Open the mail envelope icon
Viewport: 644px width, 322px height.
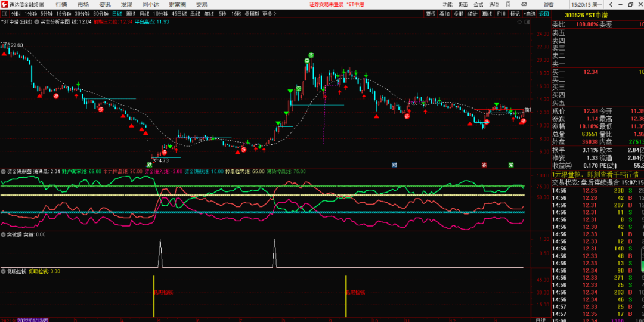523,4
